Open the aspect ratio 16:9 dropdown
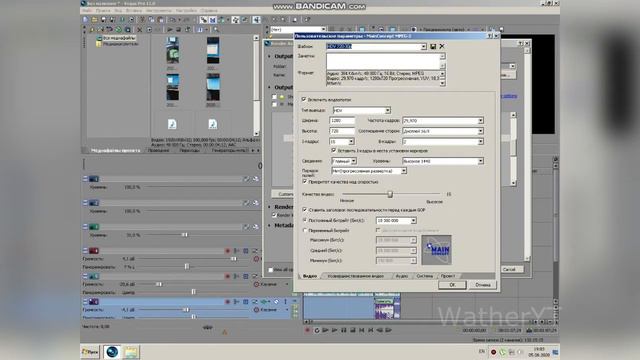The image size is (640, 360). pos(480,131)
